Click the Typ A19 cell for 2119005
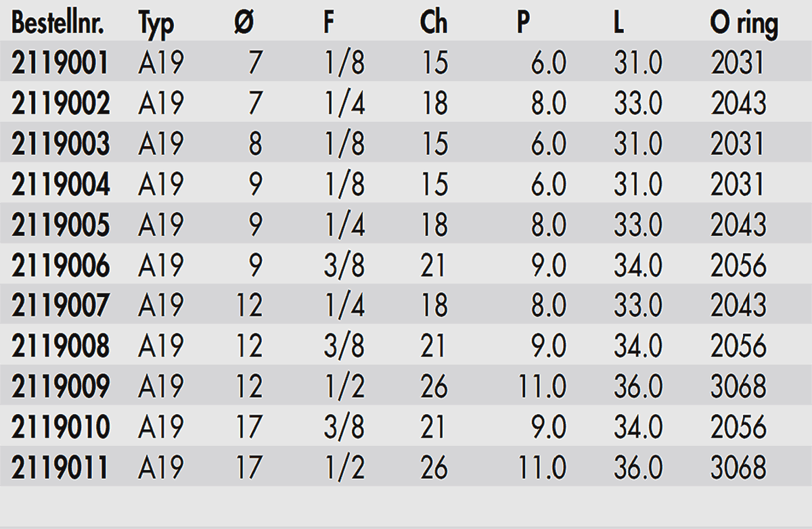The height and width of the screenshot is (529, 812). pos(161,226)
